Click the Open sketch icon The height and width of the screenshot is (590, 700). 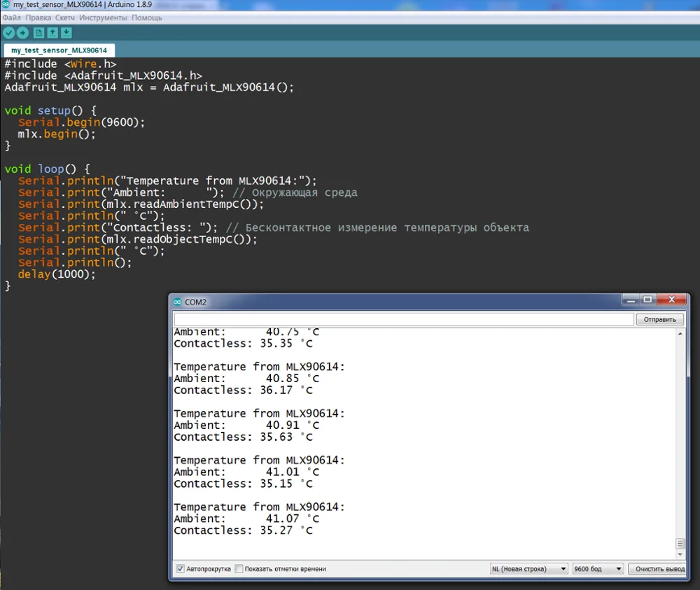(x=52, y=33)
